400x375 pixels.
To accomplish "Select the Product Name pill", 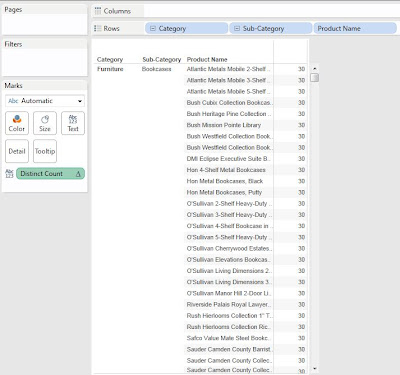I will pos(355,29).
